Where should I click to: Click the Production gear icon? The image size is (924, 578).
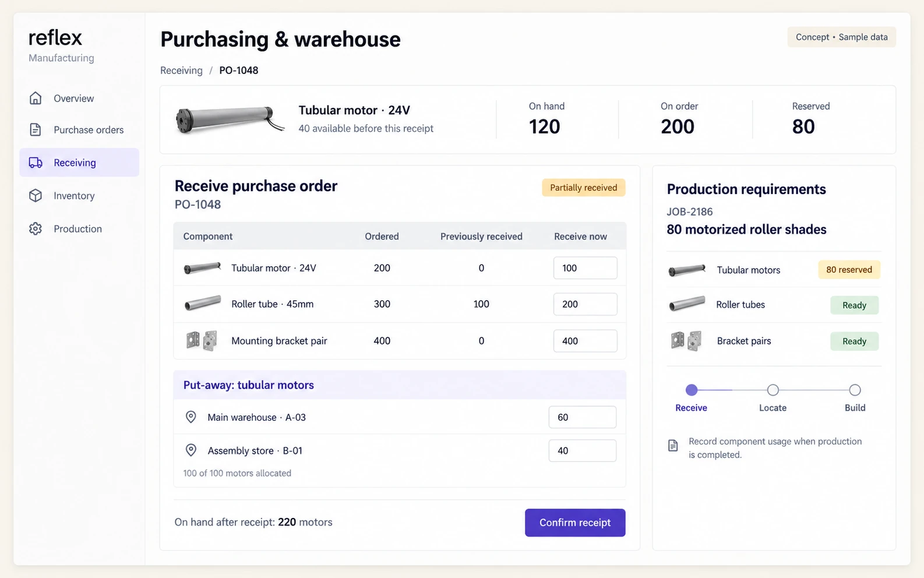[36, 228]
